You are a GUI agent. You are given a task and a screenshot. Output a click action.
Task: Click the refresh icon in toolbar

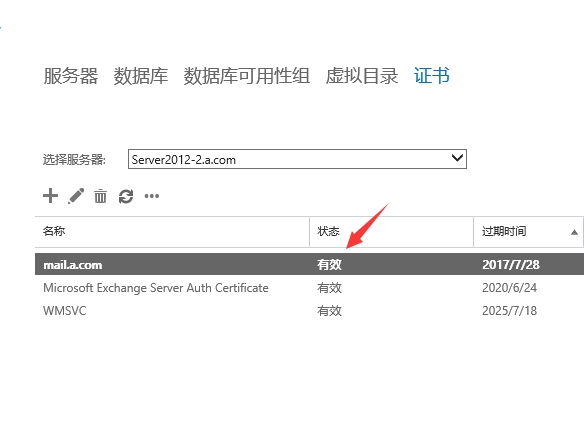(x=126, y=196)
